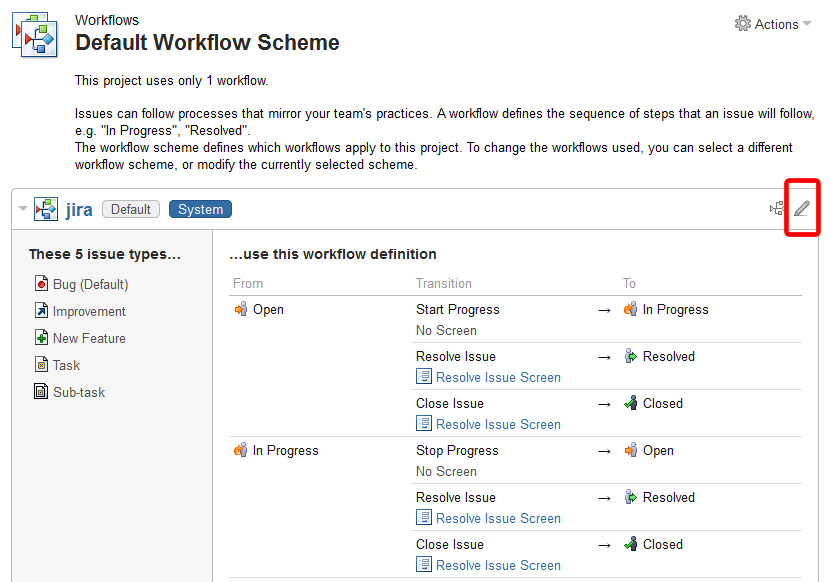Click the Open status icon in From column
Viewport: 830px width, 582px height.
241,309
